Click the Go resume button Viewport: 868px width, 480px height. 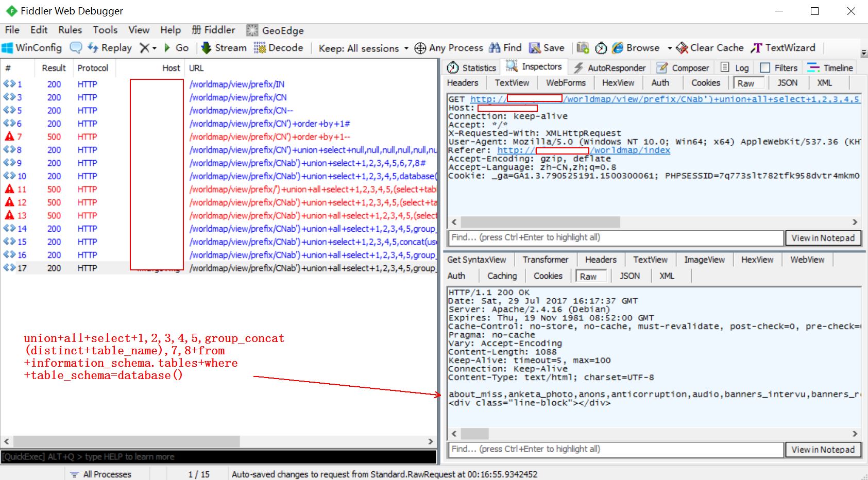point(176,48)
